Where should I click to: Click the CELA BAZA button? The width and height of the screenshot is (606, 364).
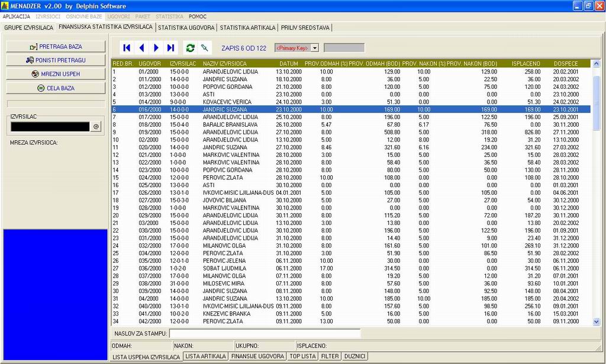[x=56, y=88]
